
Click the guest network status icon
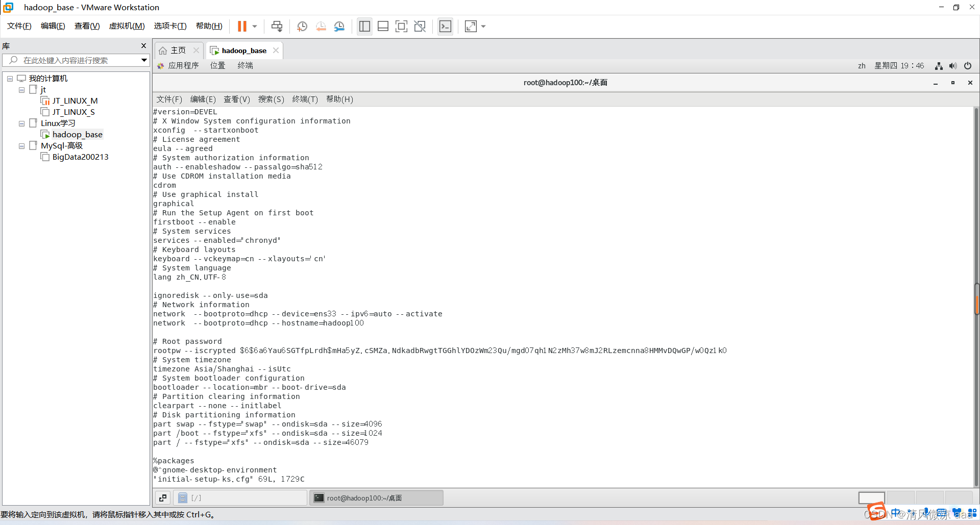coord(939,66)
